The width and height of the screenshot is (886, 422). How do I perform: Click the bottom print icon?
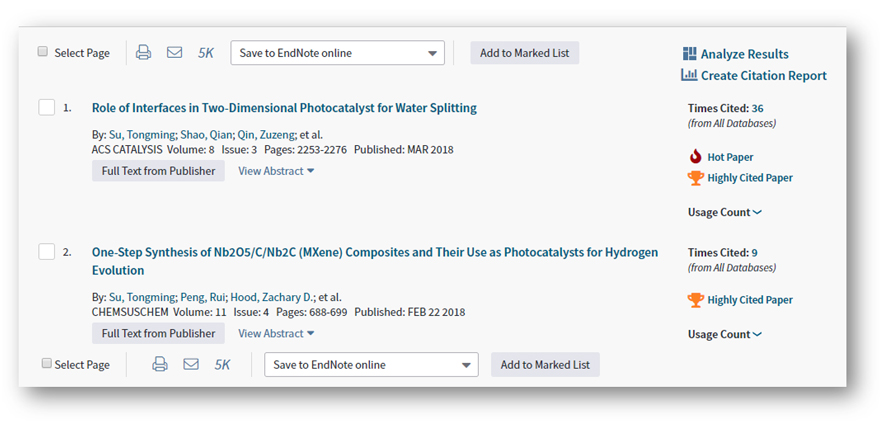point(160,365)
